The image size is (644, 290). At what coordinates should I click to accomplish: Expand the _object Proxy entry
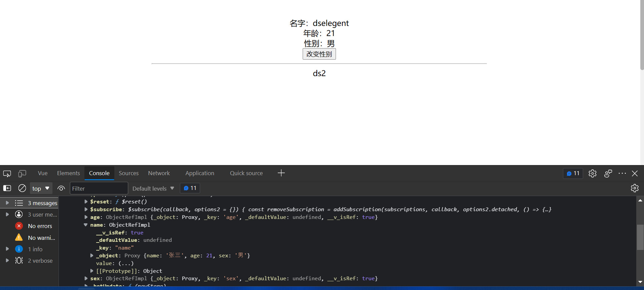click(92, 255)
